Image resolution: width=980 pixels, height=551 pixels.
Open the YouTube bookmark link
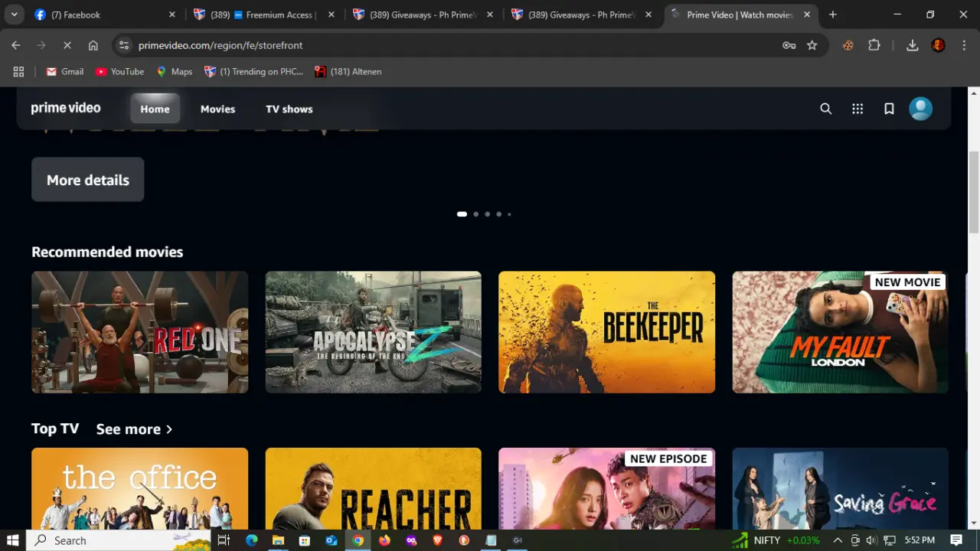[x=119, y=71]
